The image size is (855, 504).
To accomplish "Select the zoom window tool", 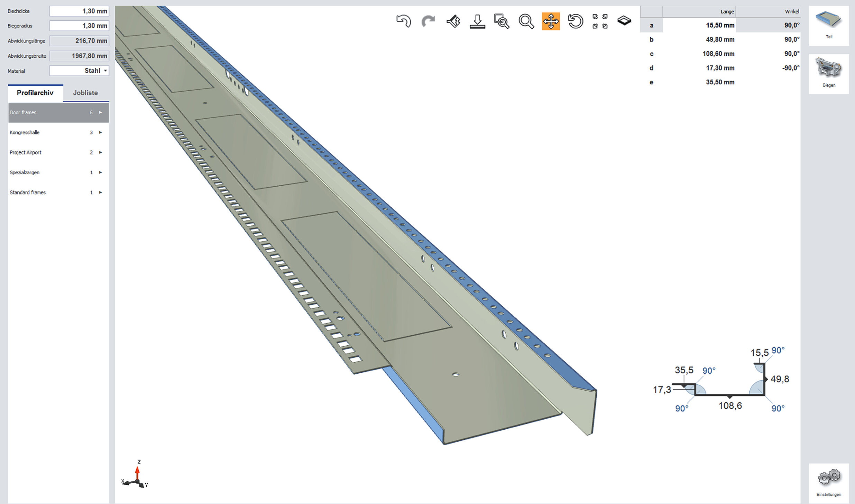I will 502,21.
